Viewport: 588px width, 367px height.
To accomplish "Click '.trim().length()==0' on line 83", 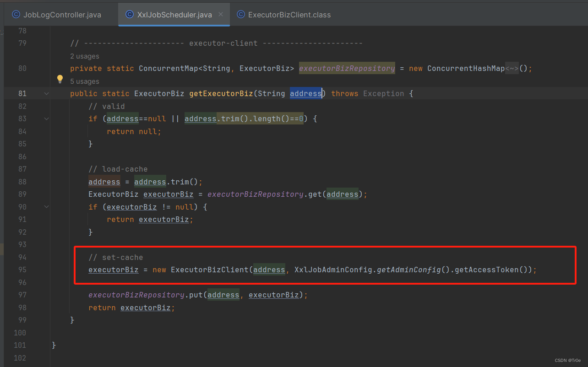I will pyautogui.click(x=260, y=119).
